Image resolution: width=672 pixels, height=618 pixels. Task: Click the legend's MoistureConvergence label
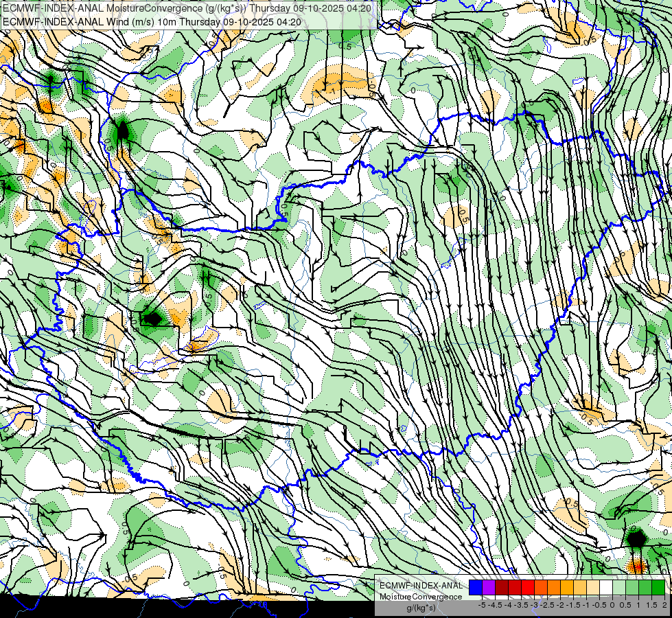point(421,597)
